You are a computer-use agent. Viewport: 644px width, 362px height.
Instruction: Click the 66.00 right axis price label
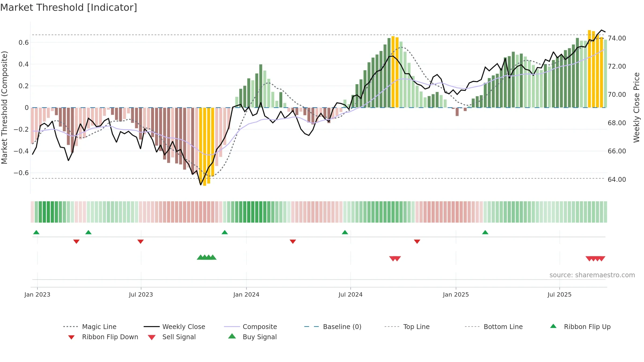(x=617, y=151)
